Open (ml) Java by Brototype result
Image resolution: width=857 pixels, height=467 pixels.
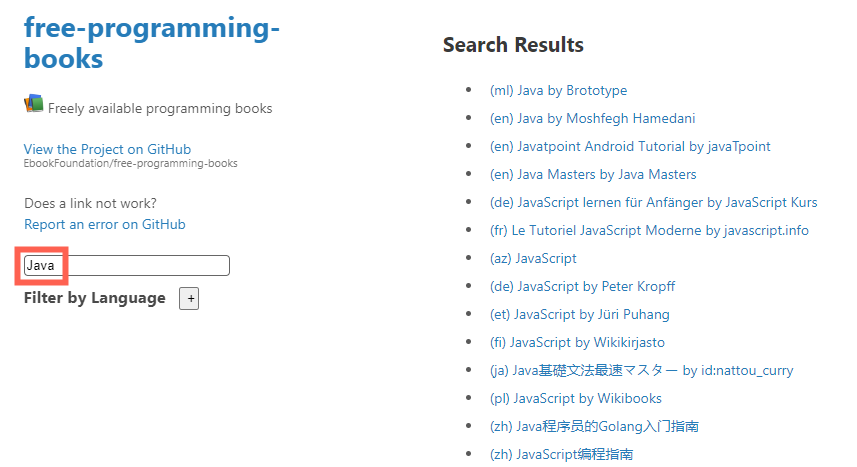point(558,90)
